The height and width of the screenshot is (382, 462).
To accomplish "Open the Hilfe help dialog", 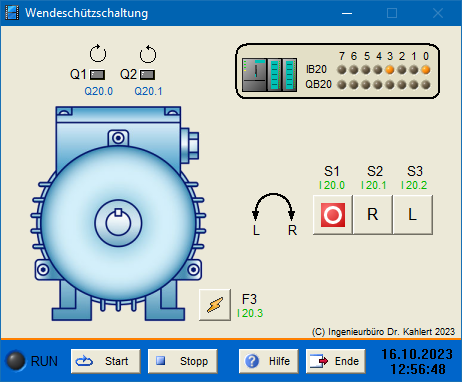I will (268, 361).
